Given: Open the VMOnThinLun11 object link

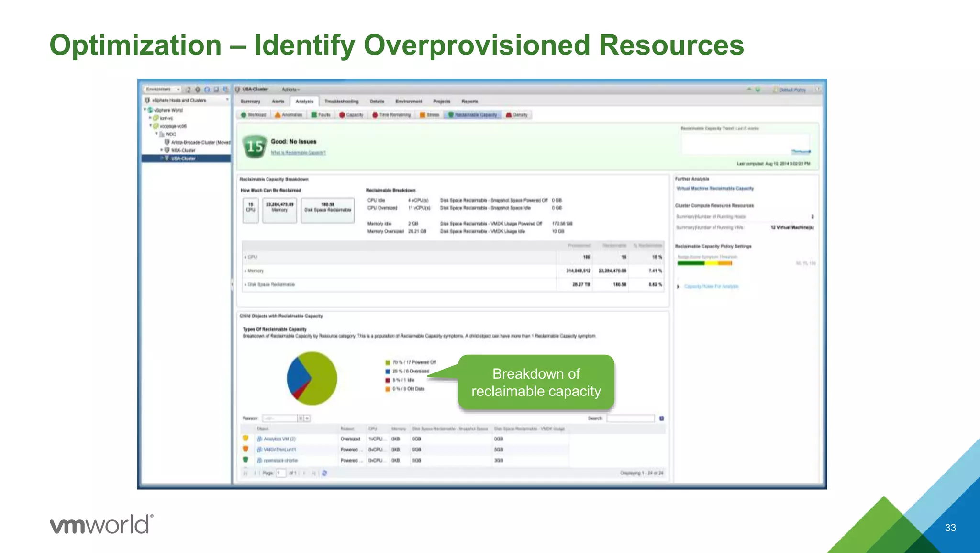Looking at the screenshot, I should coord(280,450).
